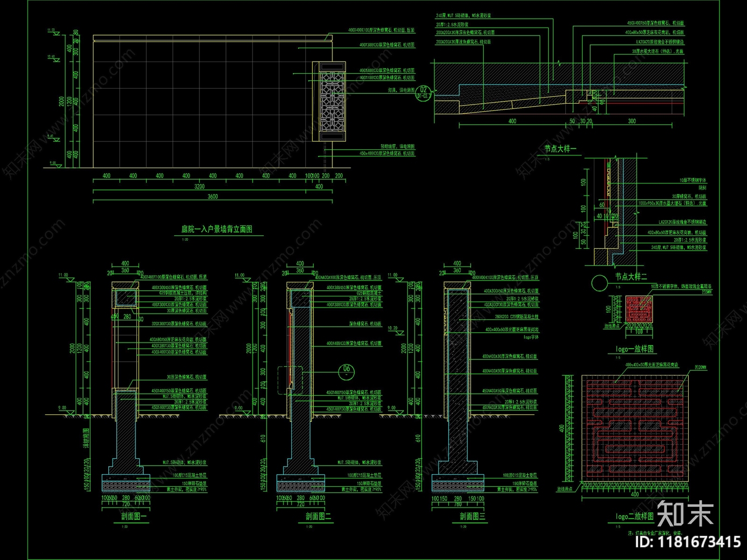Select the 放线原点 label under small logo
The image size is (747, 560).
pyautogui.click(x=613, y=326)
